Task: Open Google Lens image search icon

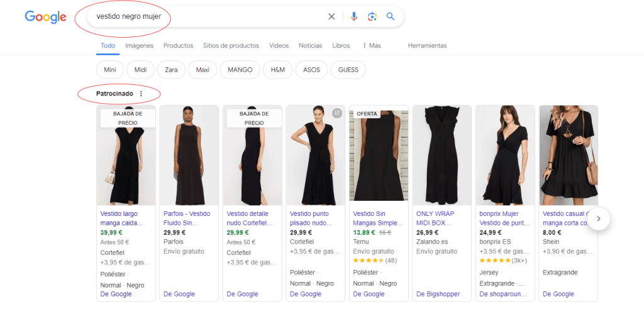Action: point(372,17)
